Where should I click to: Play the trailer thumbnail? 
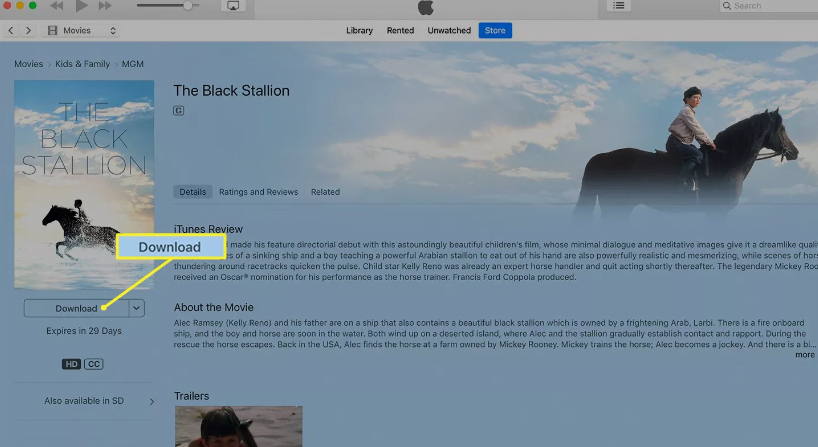coord(238,427)
